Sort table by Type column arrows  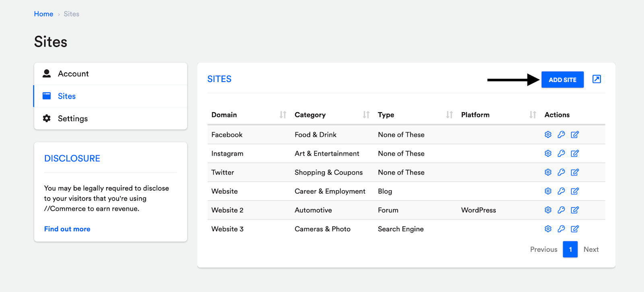pyautogui.click(x=449, y=115)
